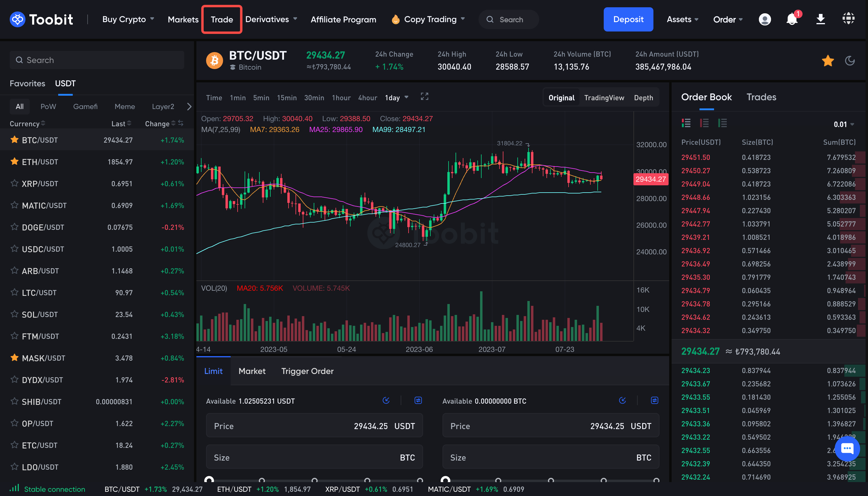Click the Stable connection signal icon
This screenshot has height=496, width=868.
click(x=14, y=488)
